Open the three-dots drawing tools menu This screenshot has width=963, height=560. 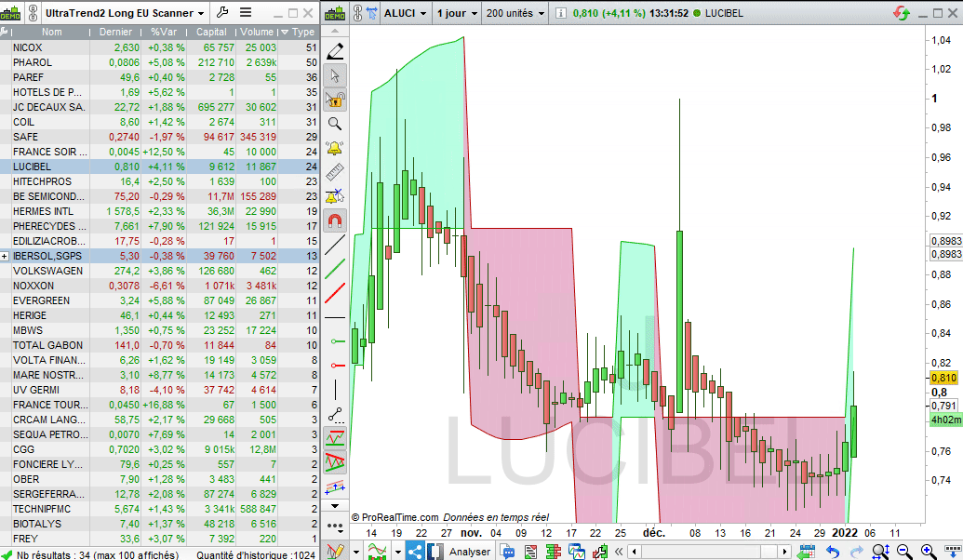coord(335,526)
